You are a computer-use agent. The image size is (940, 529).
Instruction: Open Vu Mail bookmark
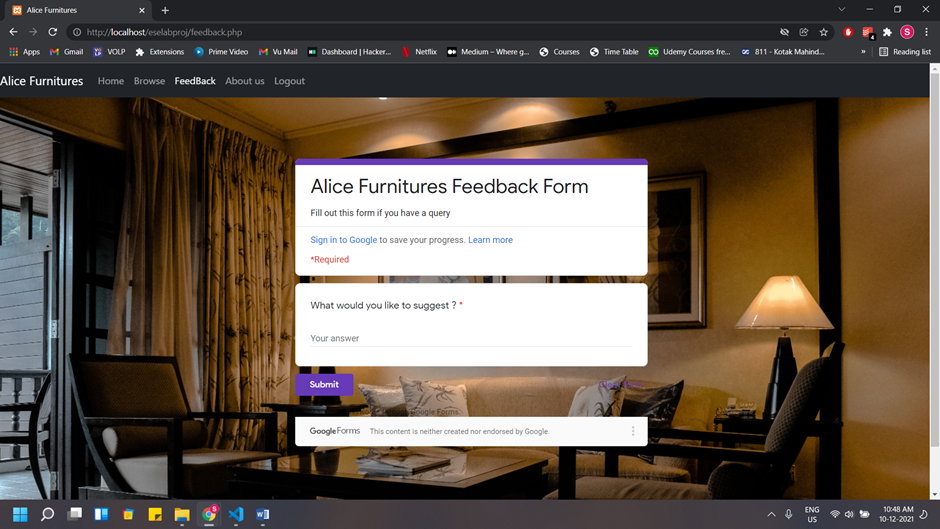point(278,52)
